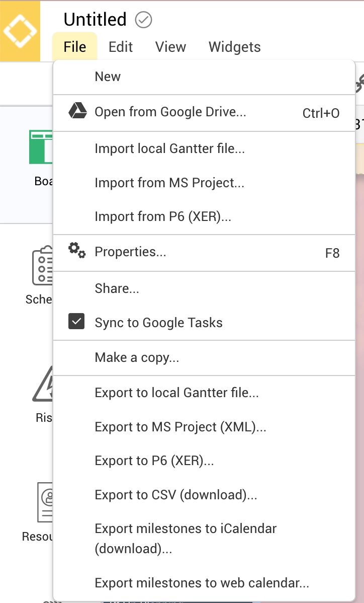Image resolution: width=364 pixels, height=603 pixels.
Task: Choose Export to P6 (XER)
Action: click(204, 461)
